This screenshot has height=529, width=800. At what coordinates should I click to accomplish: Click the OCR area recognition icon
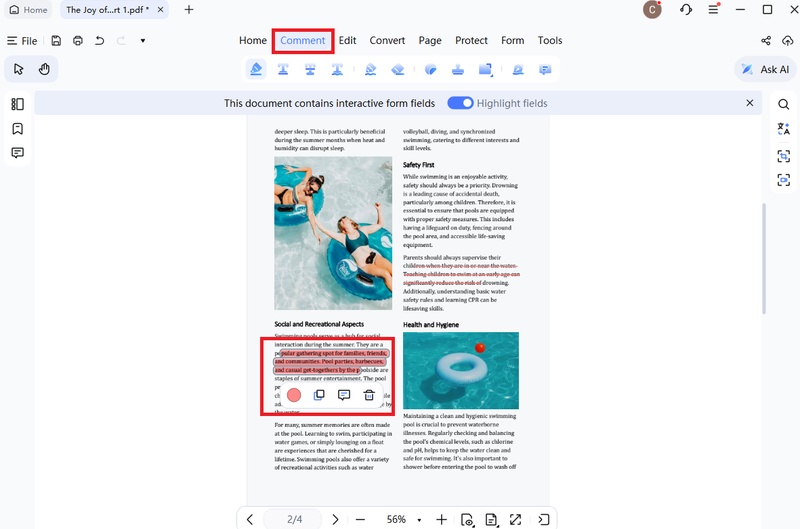(784, 156)
